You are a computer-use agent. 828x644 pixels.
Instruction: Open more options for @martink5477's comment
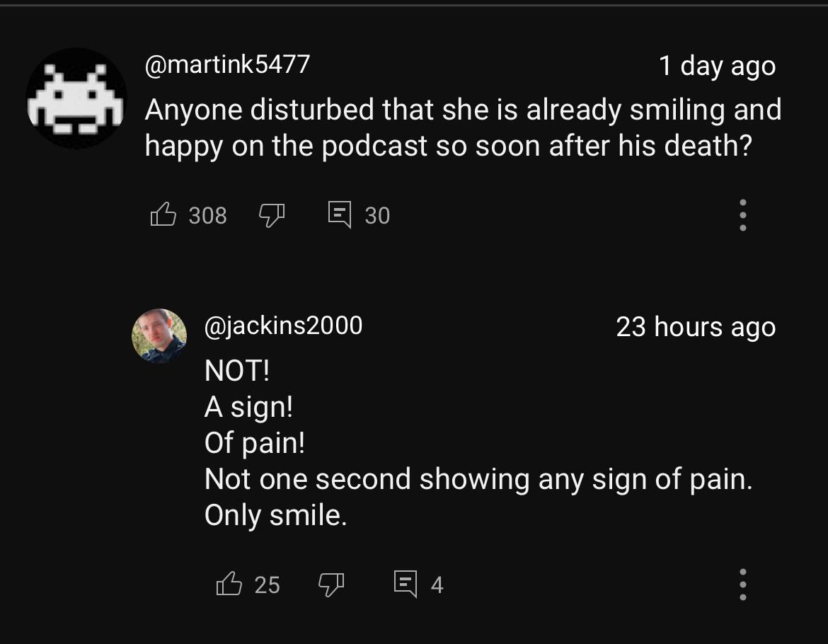[x=742, y=214]
